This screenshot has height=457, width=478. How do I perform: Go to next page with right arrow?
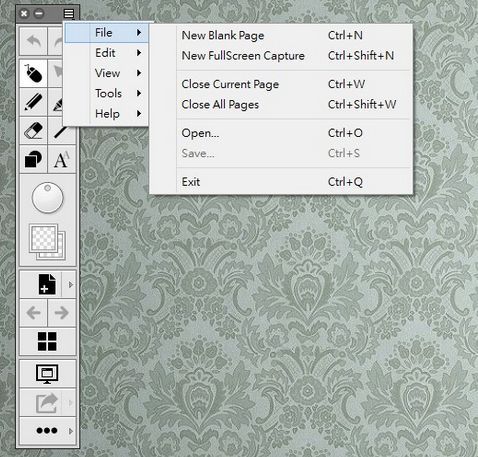(62, 313)
